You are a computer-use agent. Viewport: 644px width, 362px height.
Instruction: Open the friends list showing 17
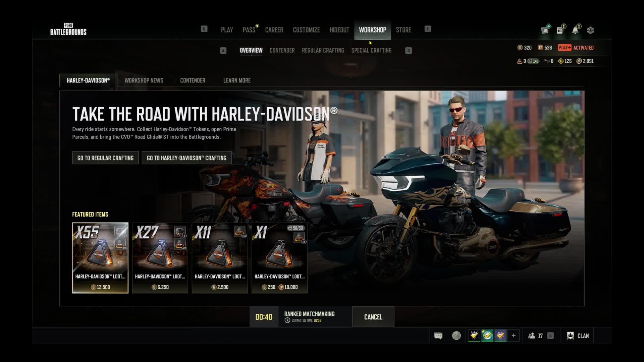coord(535,336)
